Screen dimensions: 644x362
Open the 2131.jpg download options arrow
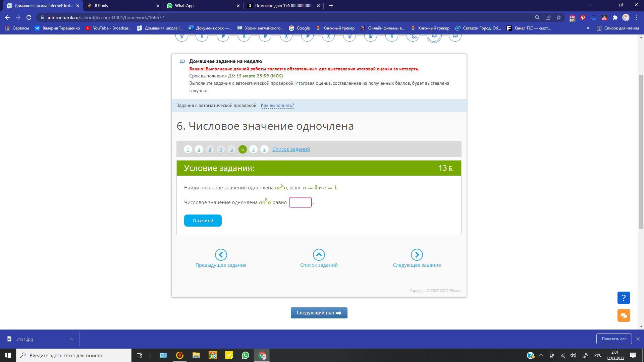pos(71,339)
